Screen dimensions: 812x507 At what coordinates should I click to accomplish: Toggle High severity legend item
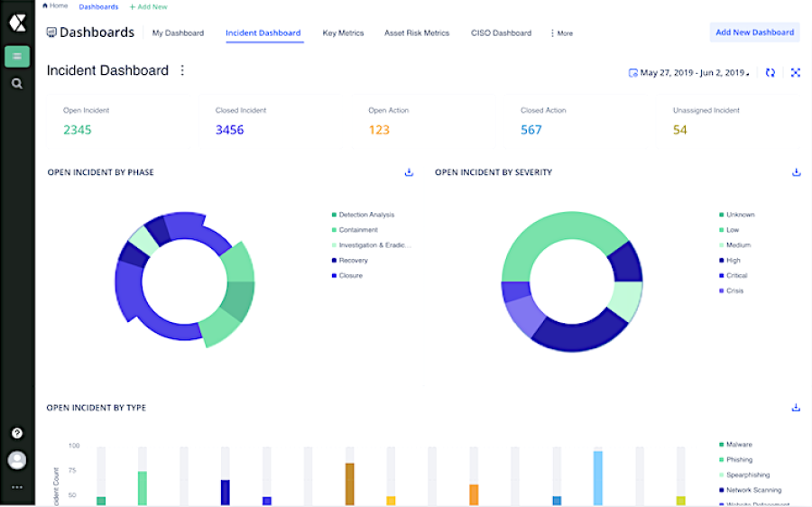[730, 261]
